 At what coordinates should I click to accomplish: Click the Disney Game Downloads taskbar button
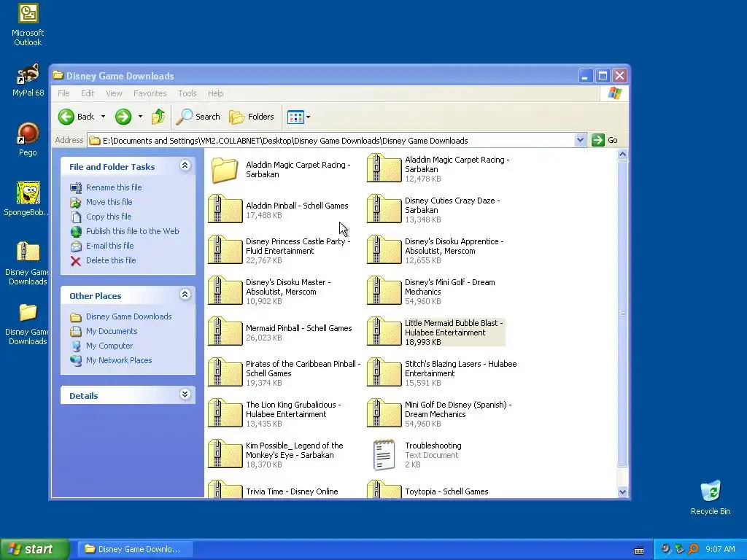[x=135, y=549]
